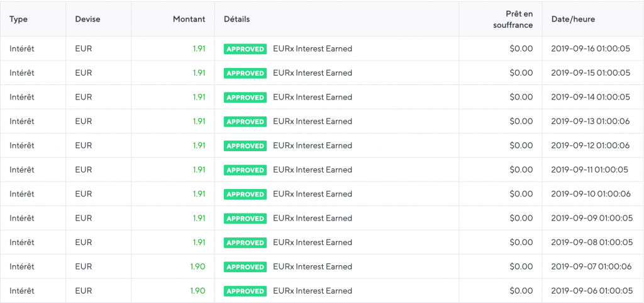The width and height of the screenshot is (644, 303).
Task: Click the Montant column header
Action: tap(189, 20)
